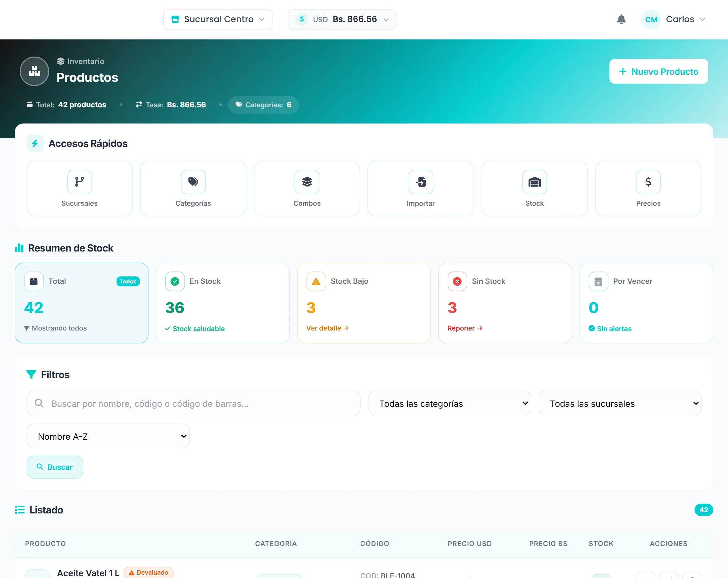Click the product search input field
Viewport: 728px width, 578px height.
coord(193,403)
